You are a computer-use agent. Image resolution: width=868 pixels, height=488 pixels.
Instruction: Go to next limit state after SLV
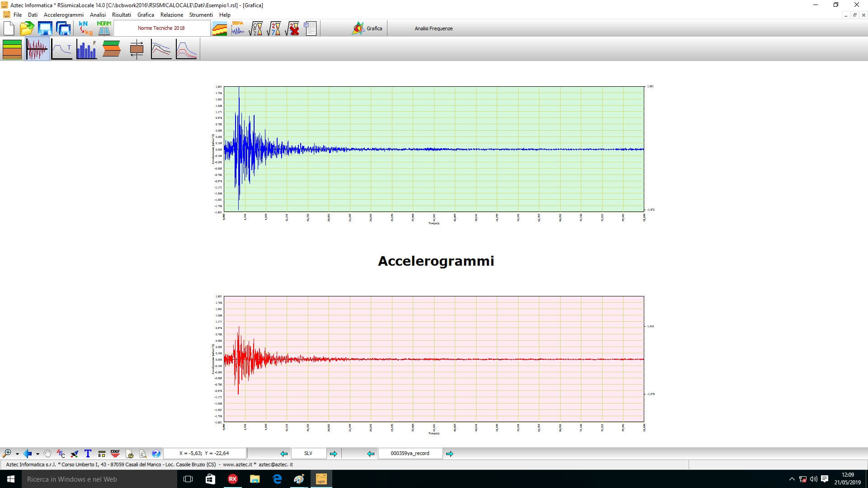click(x=334, y=453)
